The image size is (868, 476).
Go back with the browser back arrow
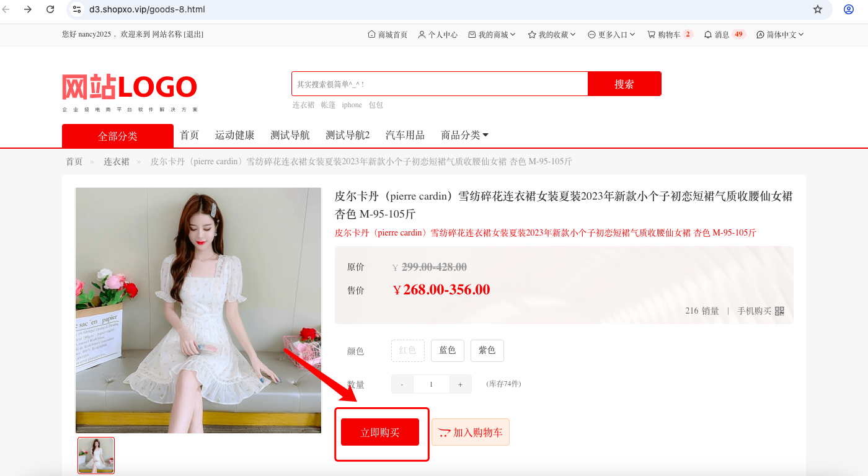[6, 9]
